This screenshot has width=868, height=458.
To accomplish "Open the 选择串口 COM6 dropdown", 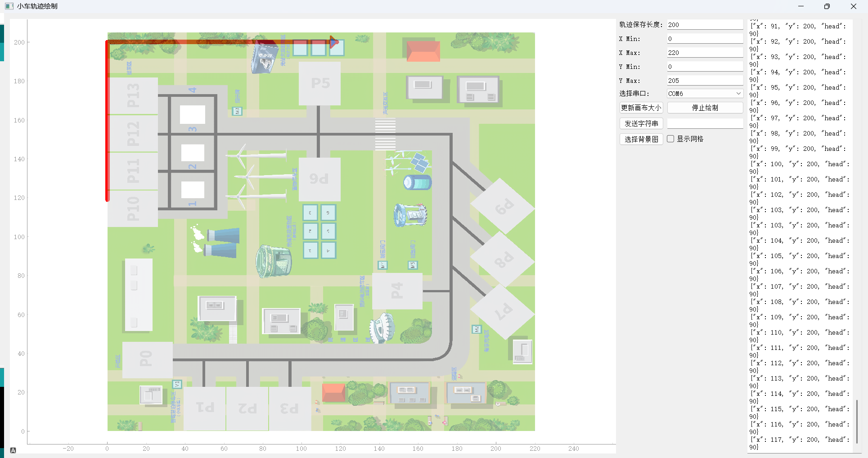I will click(705, 94).
